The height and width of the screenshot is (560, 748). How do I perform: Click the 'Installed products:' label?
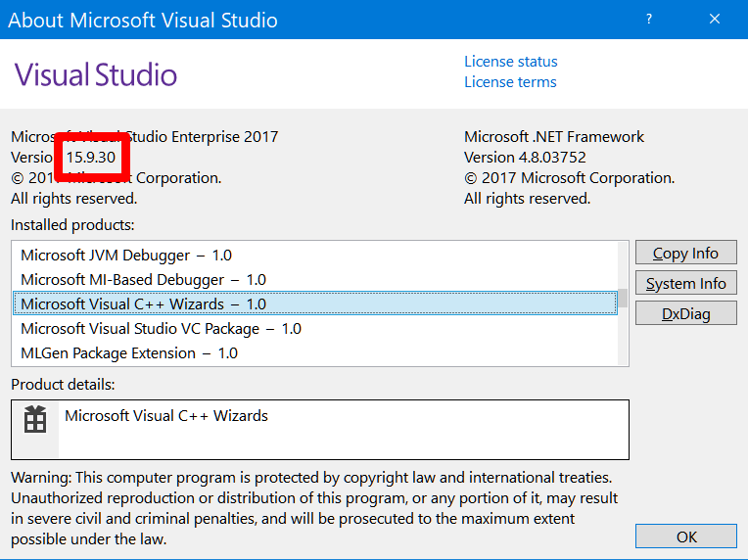[x=72, y=225]
